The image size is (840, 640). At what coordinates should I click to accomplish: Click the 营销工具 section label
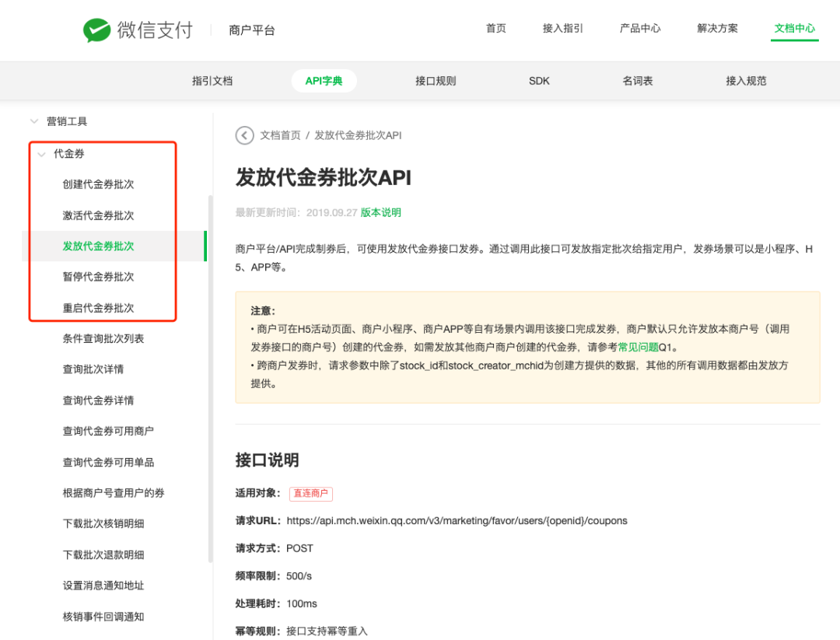coord(67,121)
